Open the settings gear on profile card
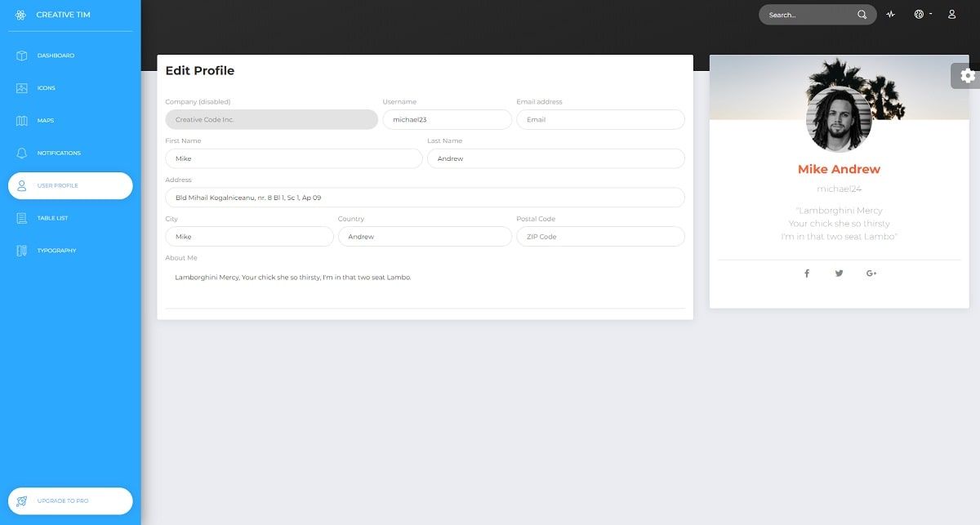The height and width of the screenshot is (525, 980). (x=967, y=75)
